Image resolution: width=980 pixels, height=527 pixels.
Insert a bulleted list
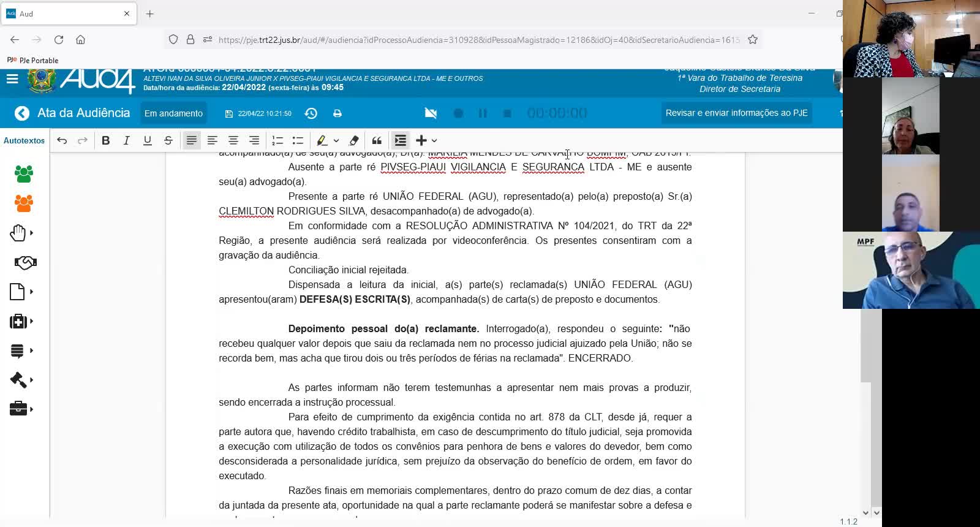[298, 141]
